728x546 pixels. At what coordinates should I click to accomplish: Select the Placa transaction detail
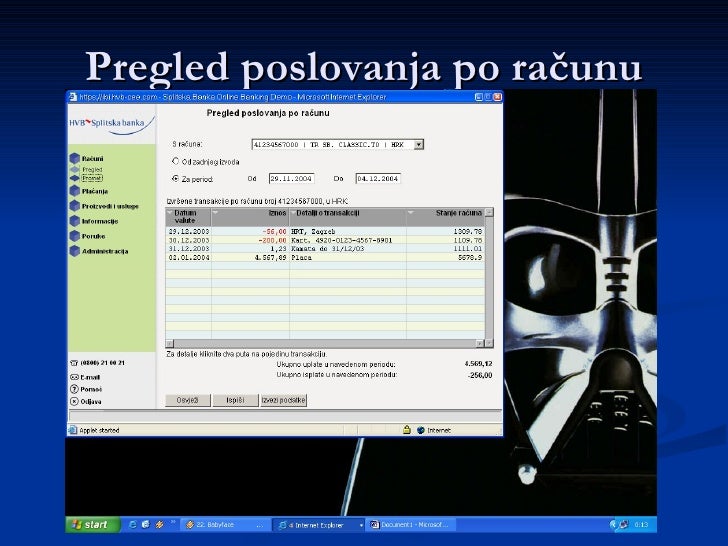[x=348, y=257]
